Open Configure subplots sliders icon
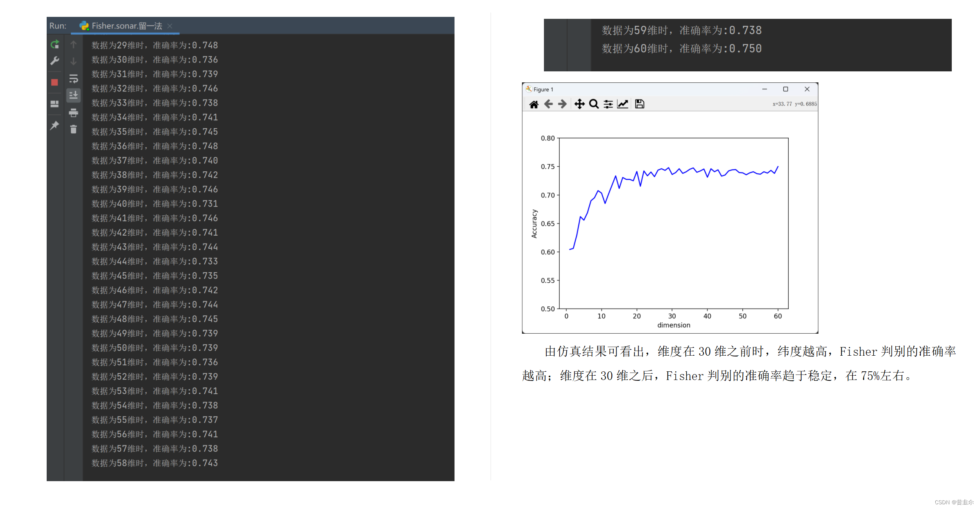Image resolution: width=980 pixels, height=509 pixels. click(608, 104)
